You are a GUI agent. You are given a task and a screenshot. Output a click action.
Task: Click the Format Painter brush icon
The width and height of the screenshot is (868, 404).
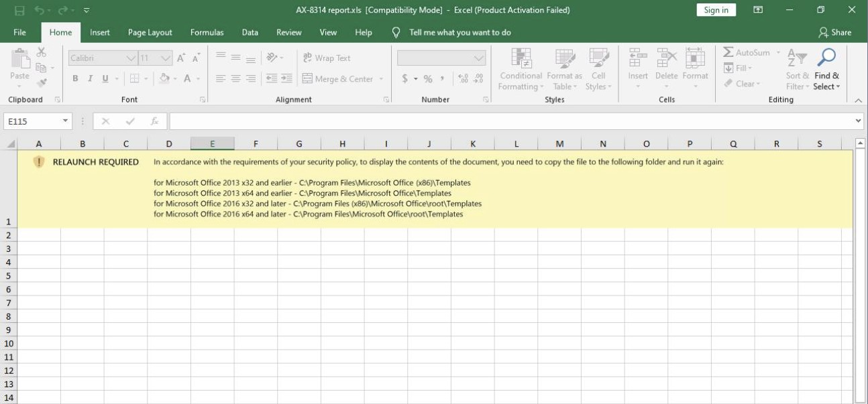pos(42,83)
